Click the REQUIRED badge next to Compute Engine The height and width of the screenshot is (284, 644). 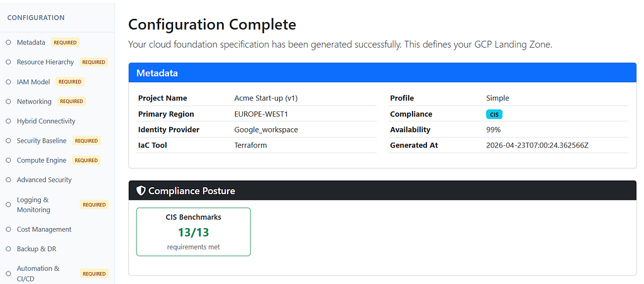[x=86, y=160]
